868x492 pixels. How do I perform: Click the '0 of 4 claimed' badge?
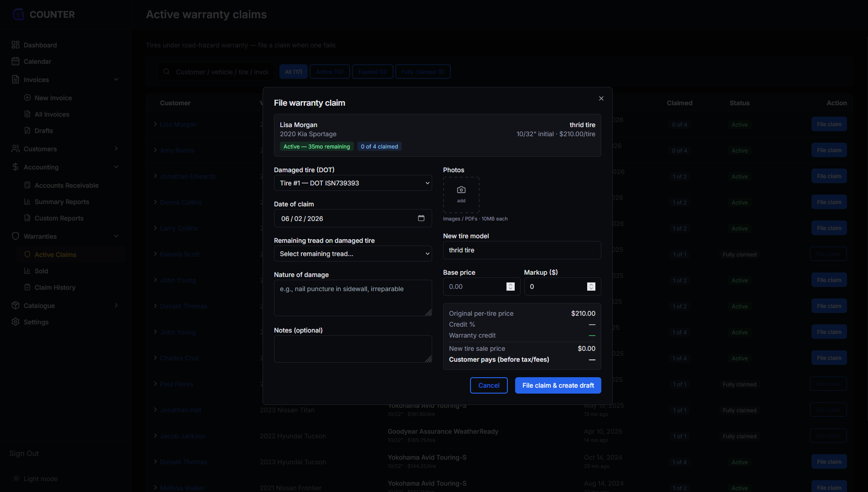click(379, 146)
